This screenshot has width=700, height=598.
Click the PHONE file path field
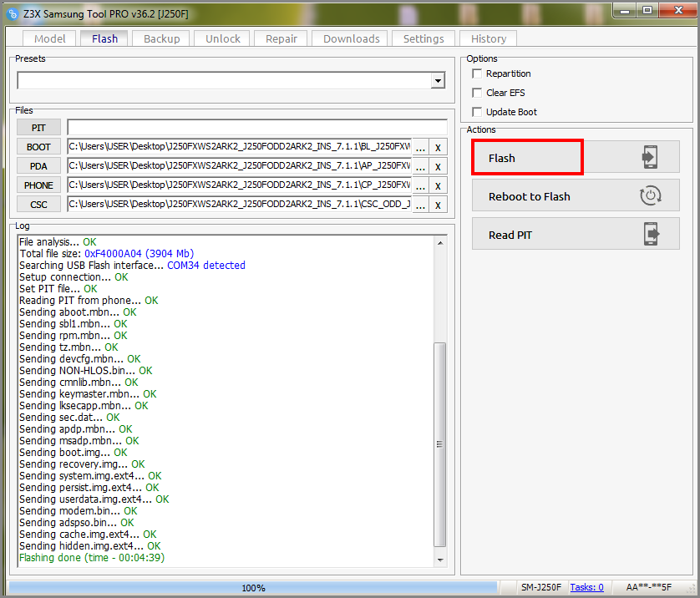[x=239, y=185]
